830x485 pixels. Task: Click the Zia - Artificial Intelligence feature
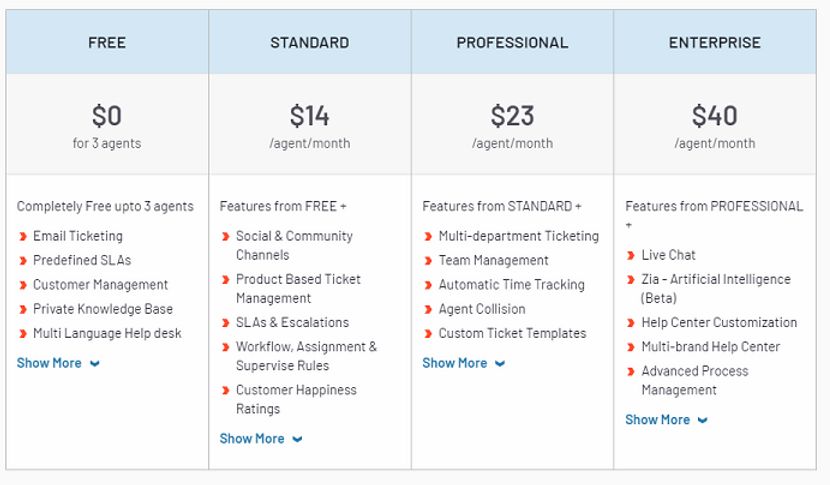pos(715,280)
